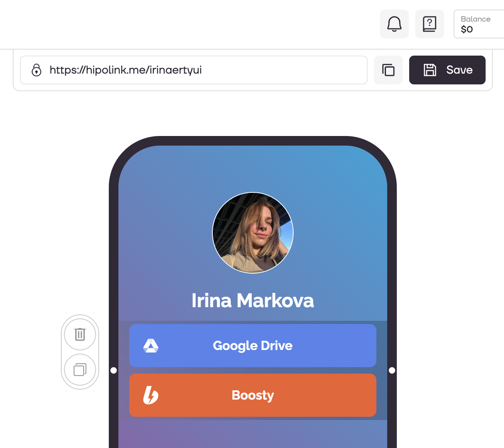Select the profile avatar photo
504x448 pixels.
coord(253,233)
